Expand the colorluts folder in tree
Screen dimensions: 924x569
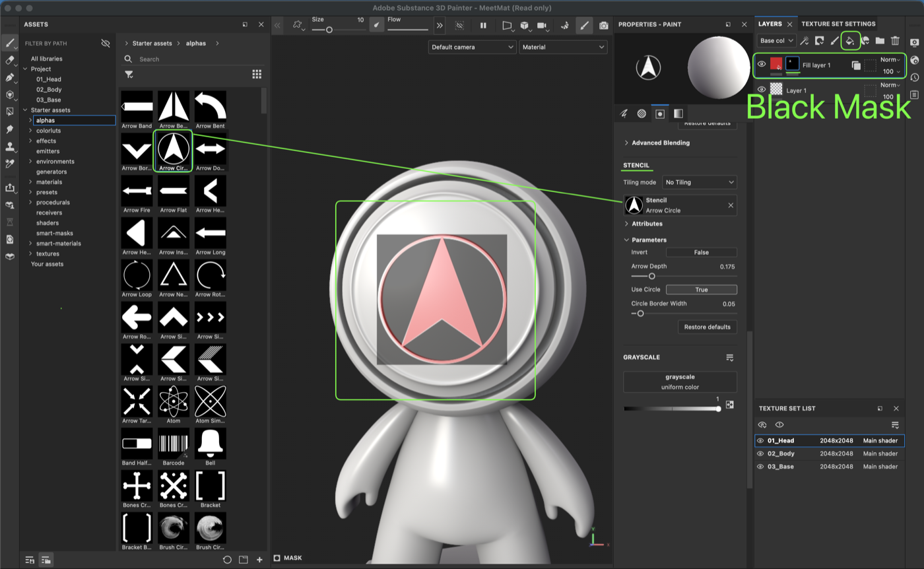point(30,131)
